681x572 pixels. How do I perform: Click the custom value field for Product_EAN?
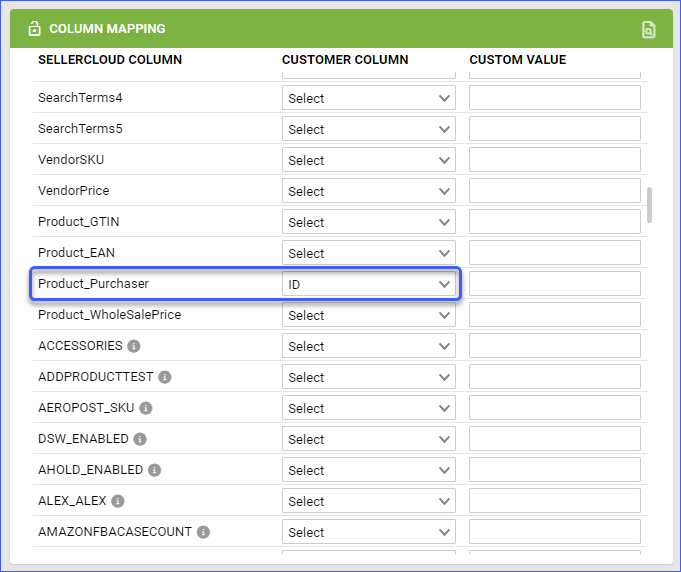[x=554, y=253]
